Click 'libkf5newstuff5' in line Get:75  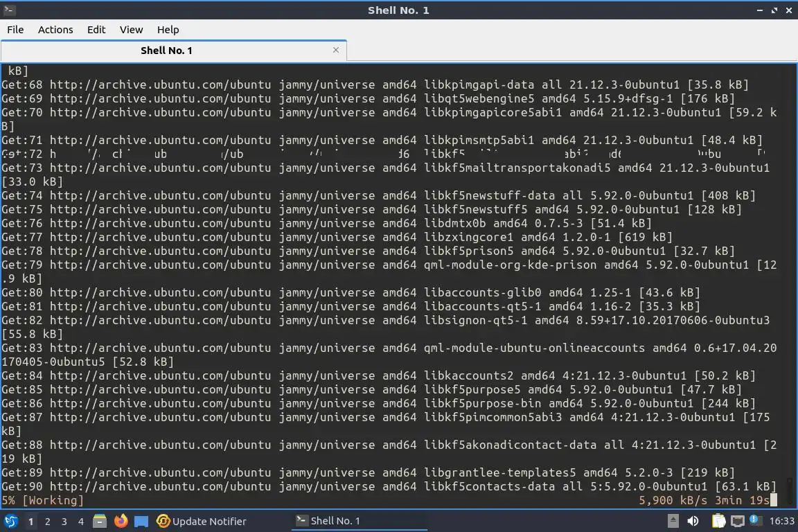coord(475,209)
